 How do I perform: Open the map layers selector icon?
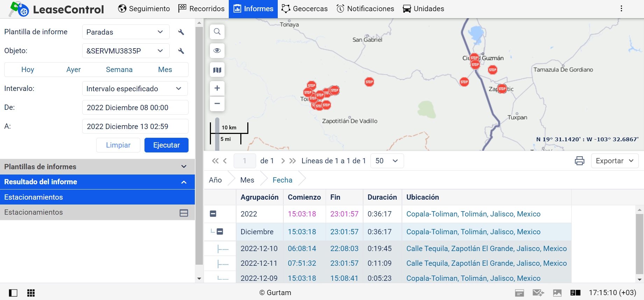coord(217,70)
